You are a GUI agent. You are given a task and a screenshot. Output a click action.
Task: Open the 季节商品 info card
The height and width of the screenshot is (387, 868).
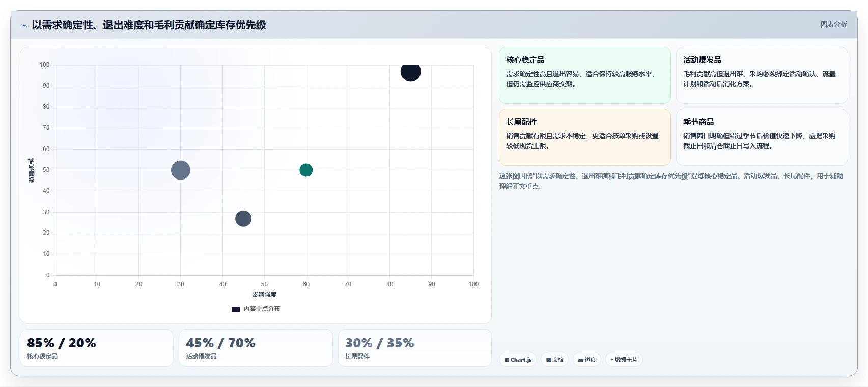coord(762,137)
